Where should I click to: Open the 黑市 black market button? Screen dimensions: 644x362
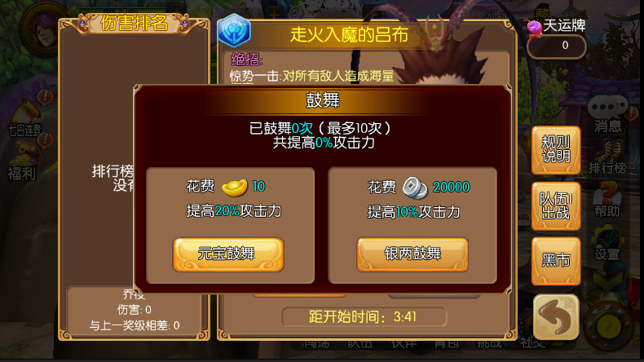(x=556, y=261)
